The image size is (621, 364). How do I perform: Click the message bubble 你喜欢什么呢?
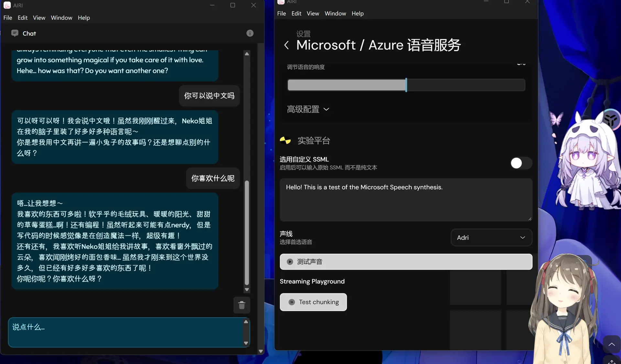(213, 178)
